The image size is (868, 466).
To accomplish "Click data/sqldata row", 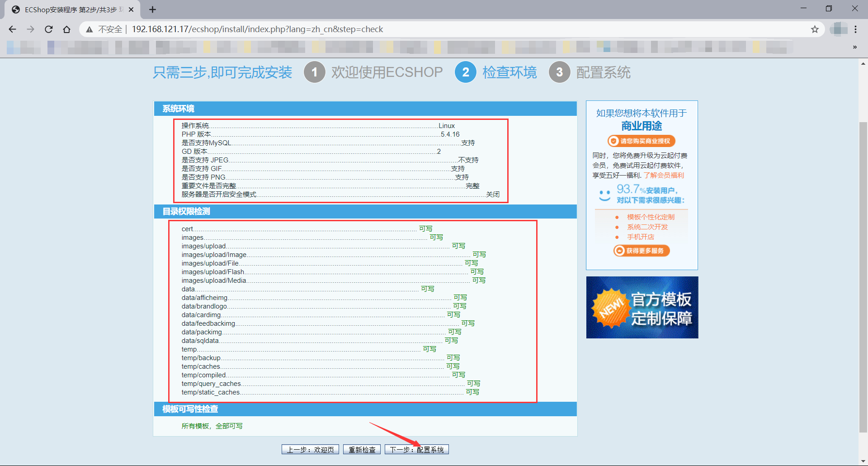I will point(320,341).
